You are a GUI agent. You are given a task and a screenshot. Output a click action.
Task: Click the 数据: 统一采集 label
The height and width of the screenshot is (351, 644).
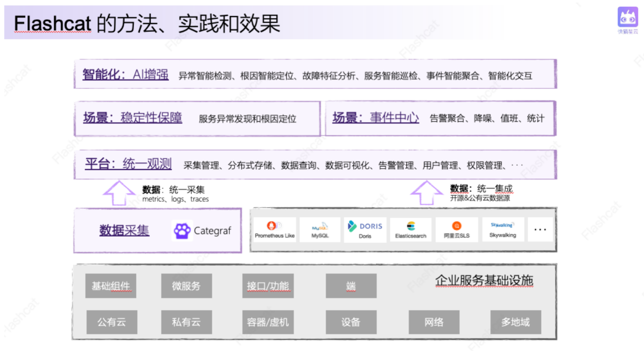(x=173, y=189)
